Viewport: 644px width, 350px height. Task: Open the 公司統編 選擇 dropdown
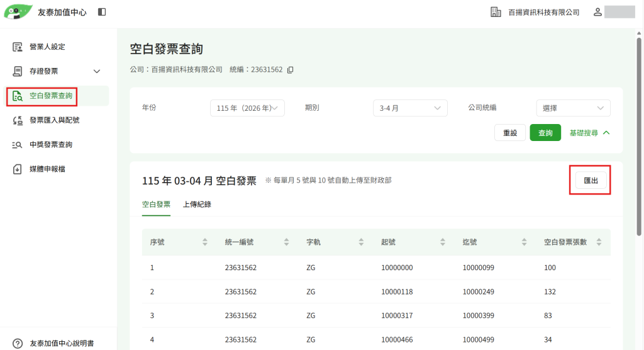(x=573, y=108)
